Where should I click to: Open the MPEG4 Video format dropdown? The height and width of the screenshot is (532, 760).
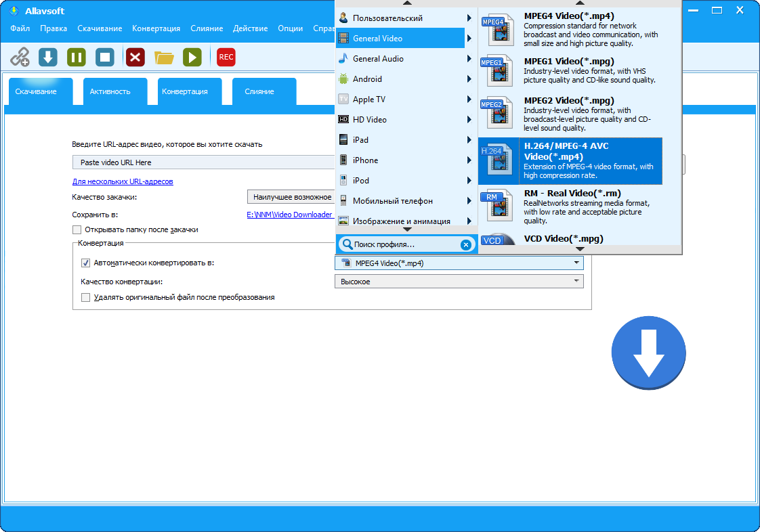[x=459, y=263]
